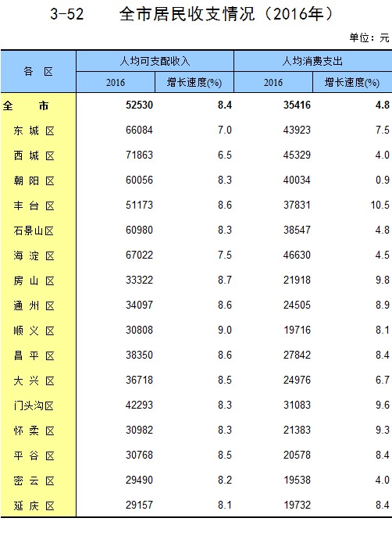392x543 pixels.
Task: Click the 人均消费支出 column group header
Action: (313, 61)
